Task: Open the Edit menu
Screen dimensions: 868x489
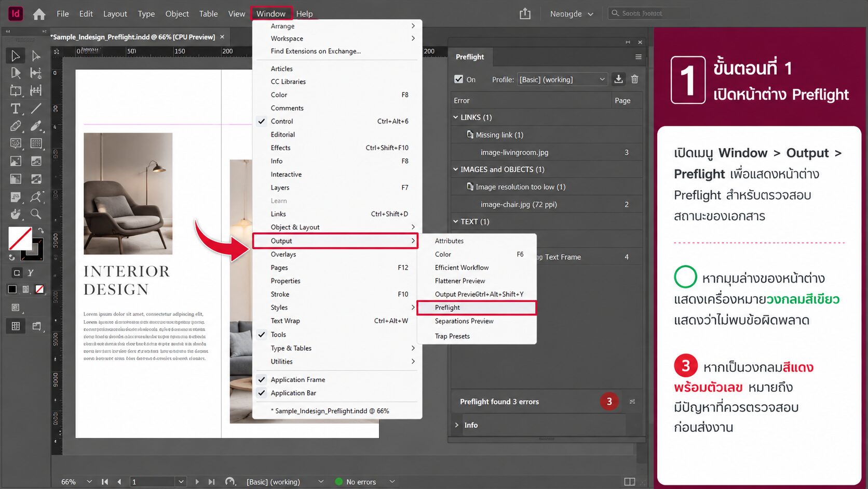Action: point(86,14)
